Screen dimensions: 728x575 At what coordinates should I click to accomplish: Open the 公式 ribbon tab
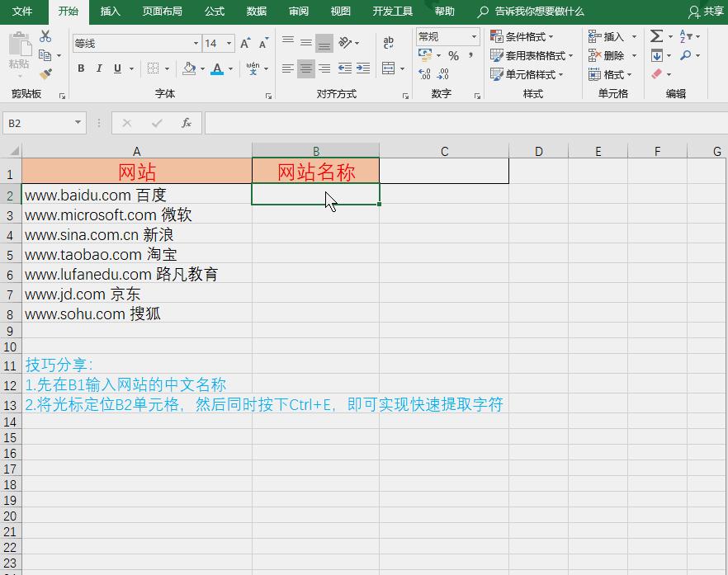[214, 12]
